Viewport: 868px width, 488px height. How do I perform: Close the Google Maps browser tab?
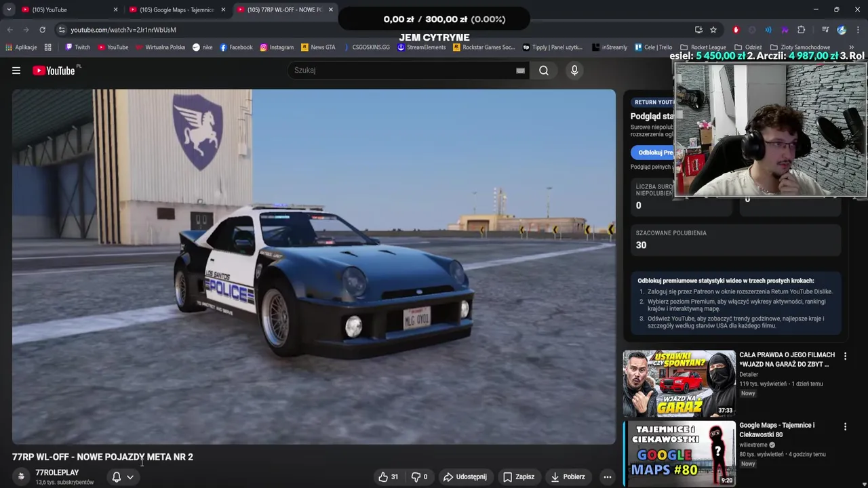(223, 9)
